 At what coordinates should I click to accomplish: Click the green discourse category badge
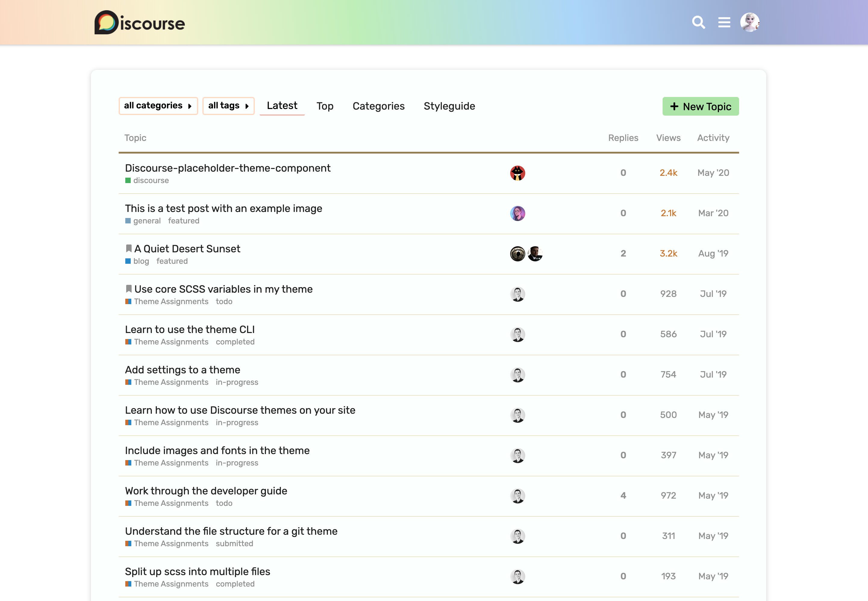(x=147, y=180)
